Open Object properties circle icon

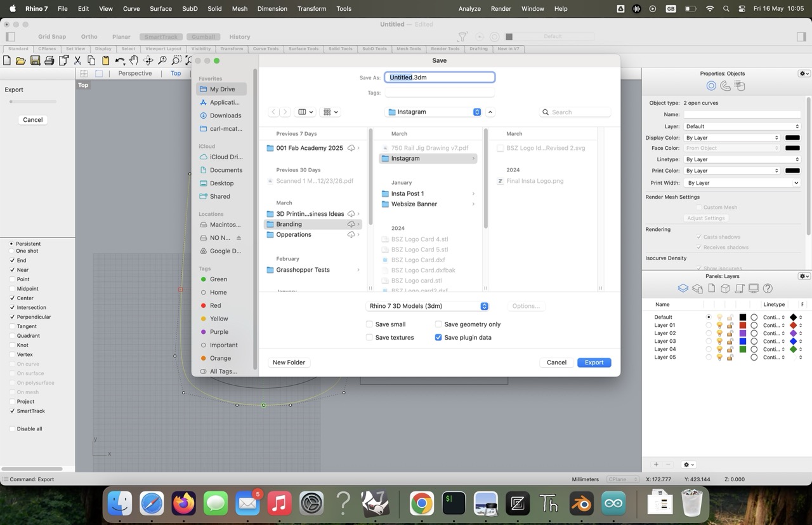tap(711, 86)
